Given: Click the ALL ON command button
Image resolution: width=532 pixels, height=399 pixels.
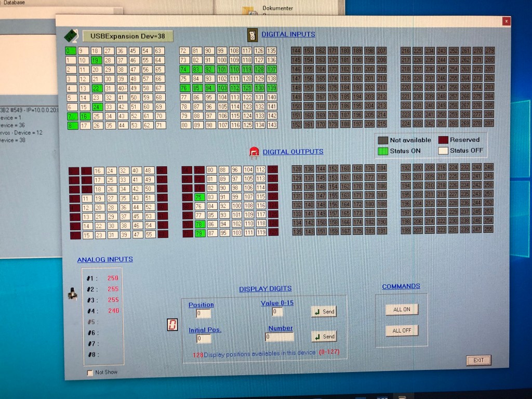Looking at the screenshot, I should 402,310.
